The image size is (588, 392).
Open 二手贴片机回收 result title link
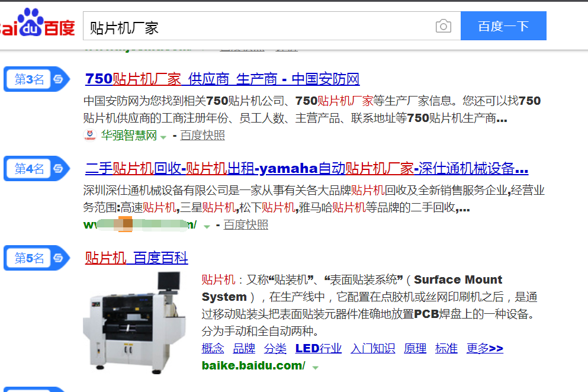point(307,169)
